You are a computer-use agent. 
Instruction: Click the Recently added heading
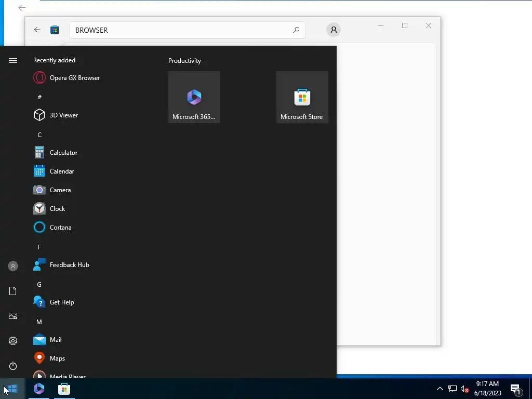[54, 60]
